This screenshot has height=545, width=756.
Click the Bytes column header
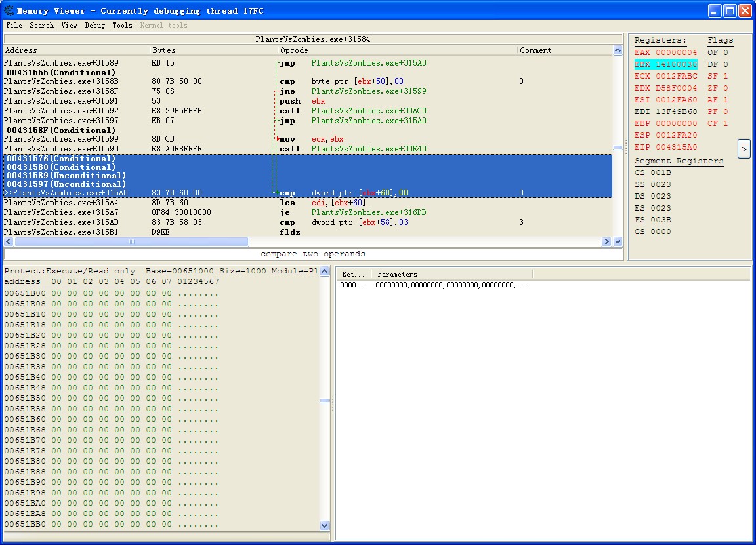pyautogui.click(x=214, y=50)
